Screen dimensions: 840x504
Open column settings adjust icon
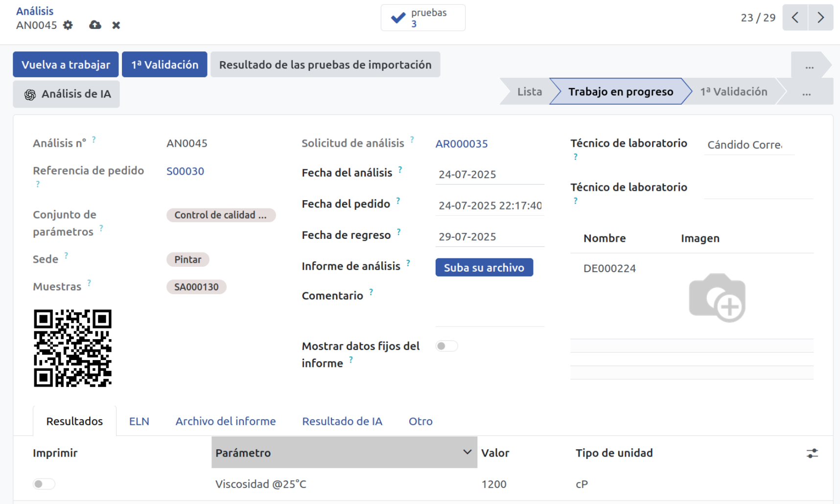click(812, 453)
